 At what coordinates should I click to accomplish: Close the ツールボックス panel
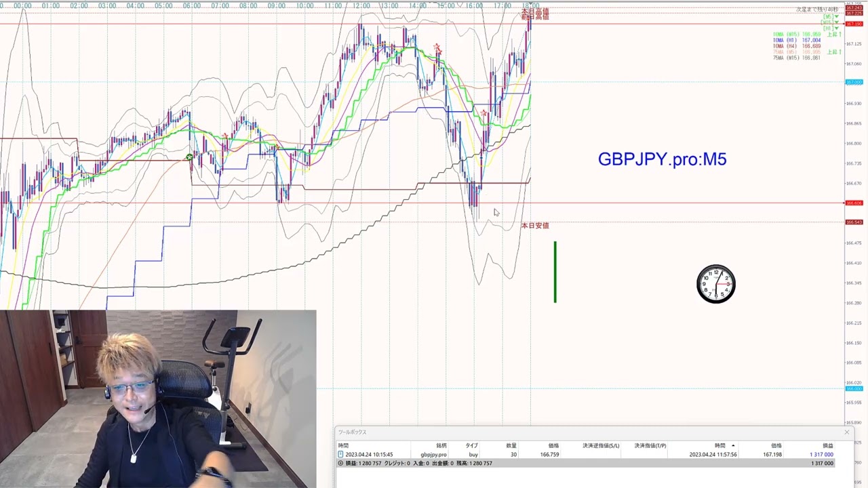click(x=846, y=432)
